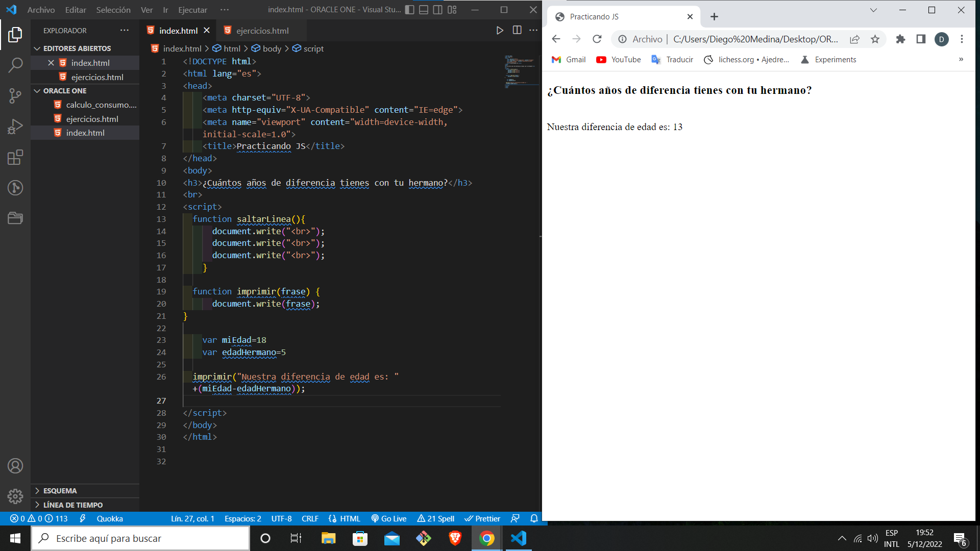The height and width of the screenshot is (551, 980).
Task: Open the Explorer view in activity bar
Action: pyautogui.click(x=15, y=35)
